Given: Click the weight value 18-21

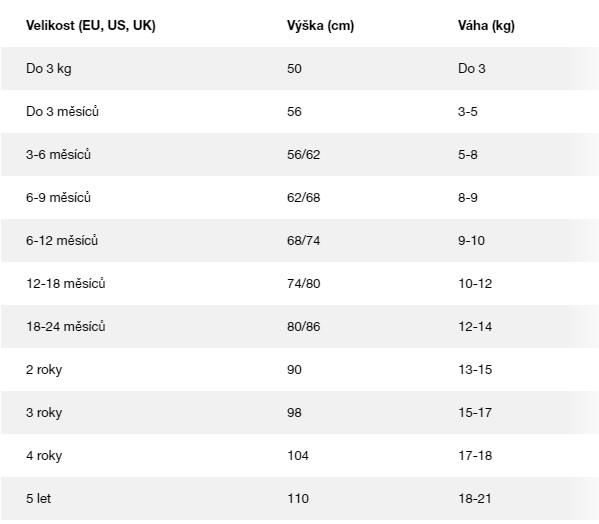Looking at the screenshot, I should coord(475,498).
